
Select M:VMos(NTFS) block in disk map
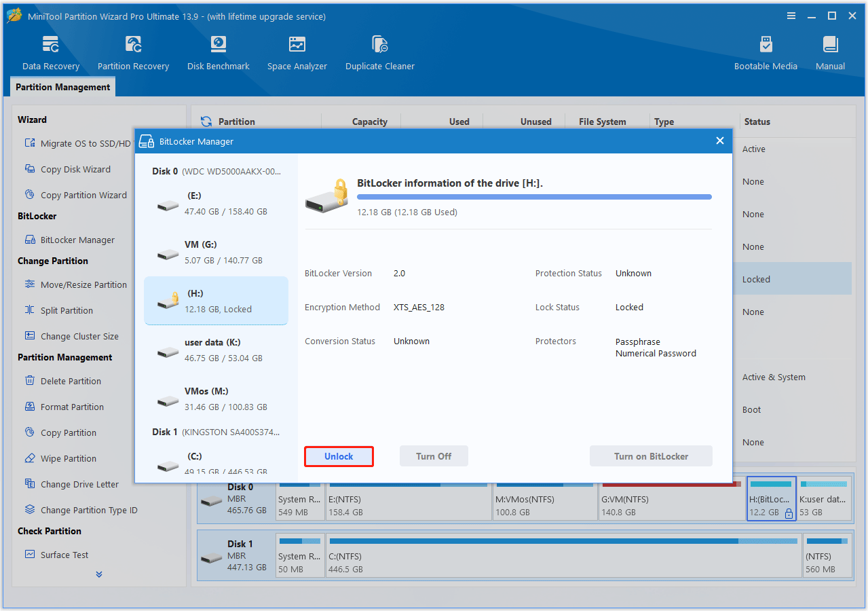coord(544,498)
